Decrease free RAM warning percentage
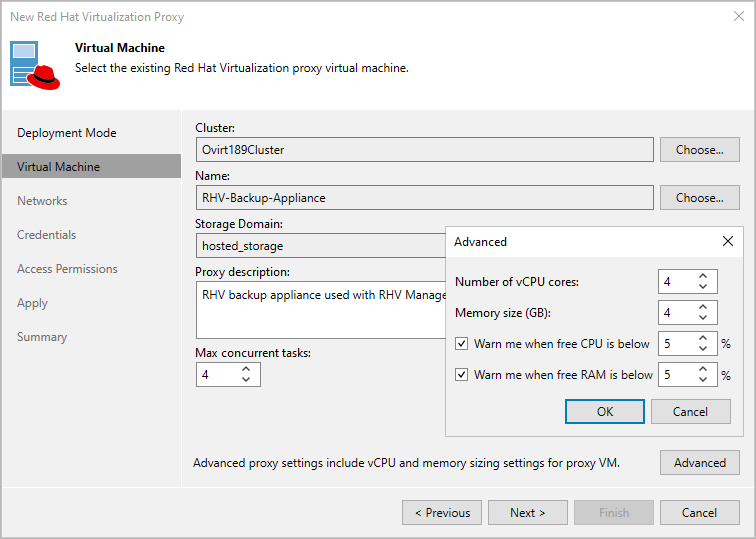The image size is (756, 539). [x=703, y=379]
